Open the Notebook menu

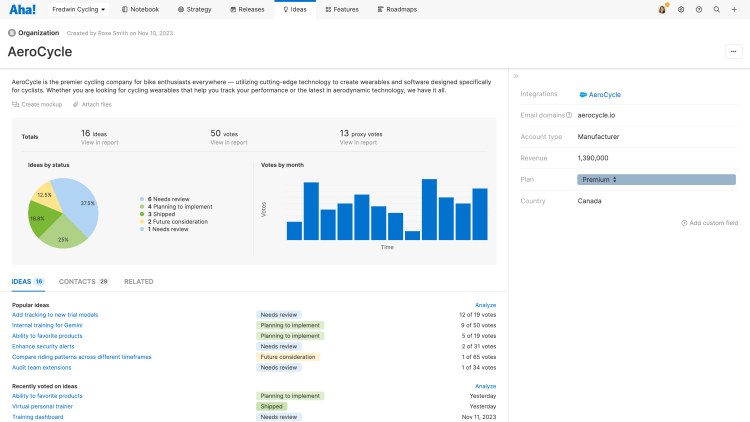140,10
